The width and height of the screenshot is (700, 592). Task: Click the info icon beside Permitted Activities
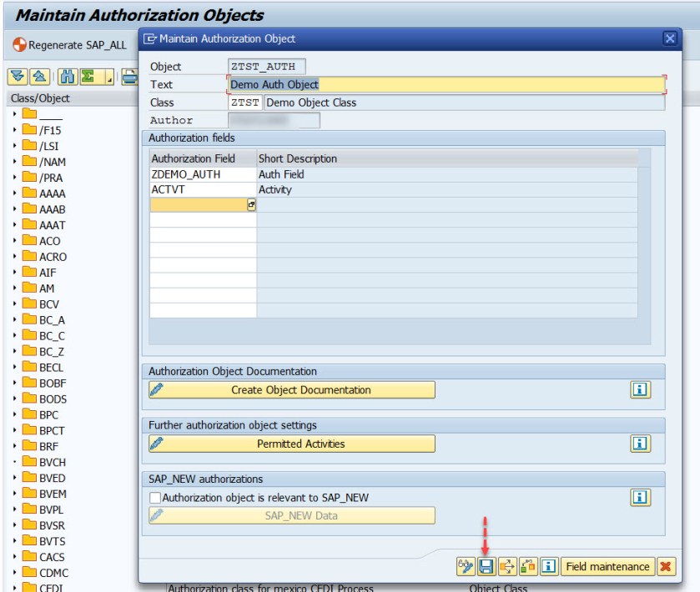coord(640,444)
